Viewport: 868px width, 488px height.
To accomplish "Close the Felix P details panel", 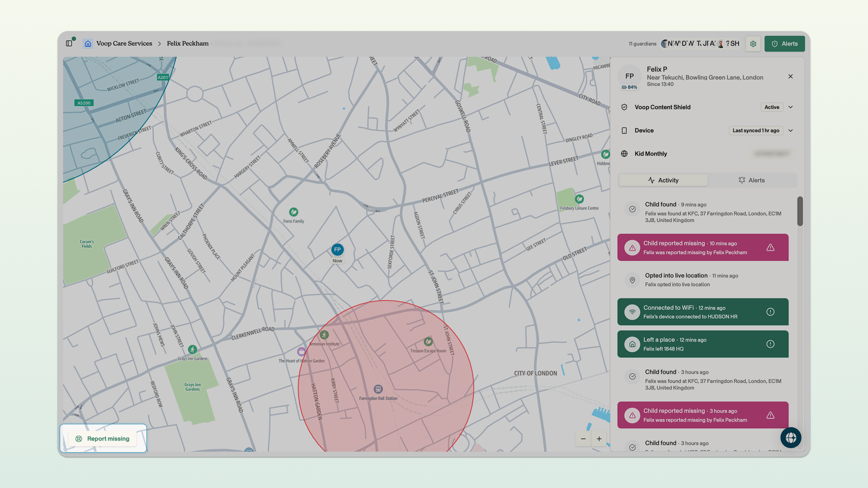I will point(791,76).
